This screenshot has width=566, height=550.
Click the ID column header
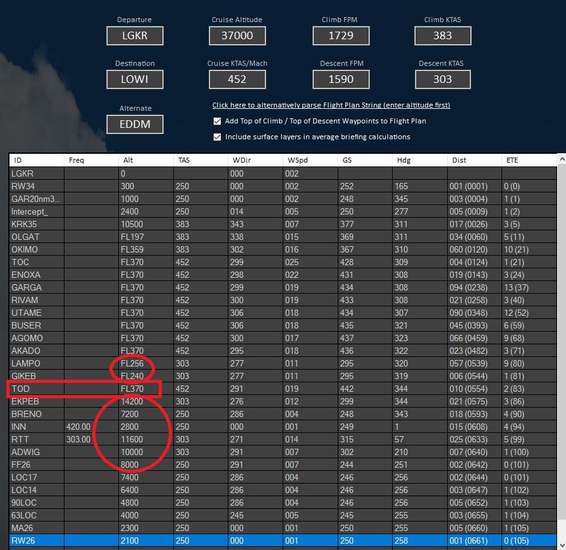[37, 160]
